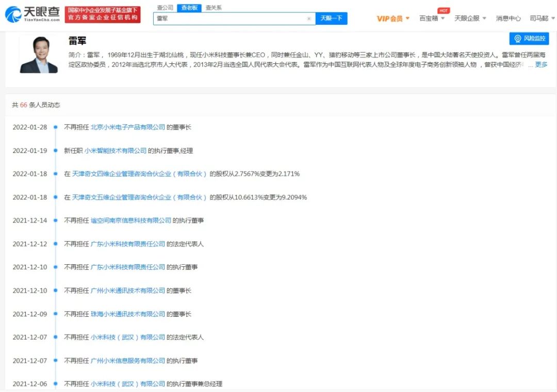Click the date 2021-12-09
Screen dimensions: 557x392
pyautogui.click(x=30, y=314)
